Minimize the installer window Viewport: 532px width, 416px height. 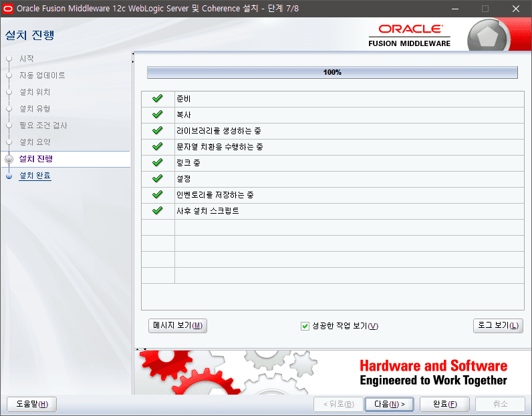click(x=455, y=9)
